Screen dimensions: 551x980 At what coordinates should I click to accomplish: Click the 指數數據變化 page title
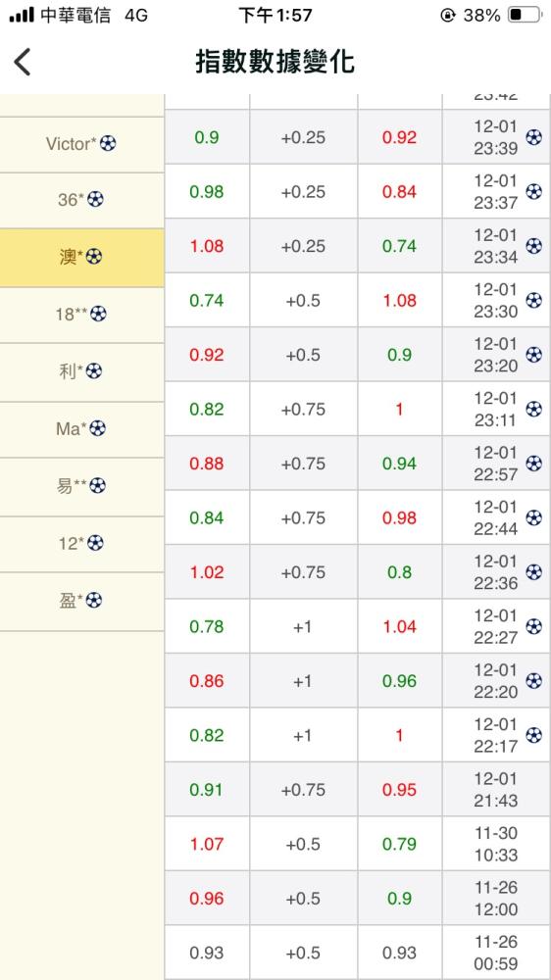click(275, 63)
